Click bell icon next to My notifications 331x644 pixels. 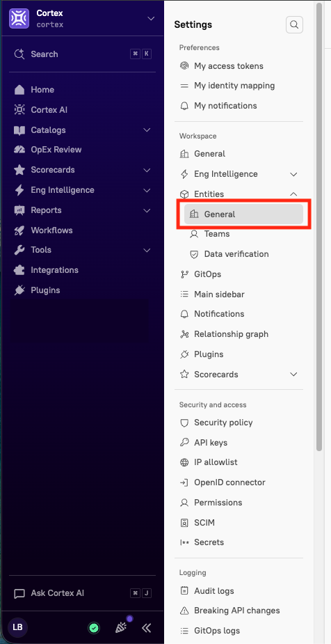click(184, 106)
